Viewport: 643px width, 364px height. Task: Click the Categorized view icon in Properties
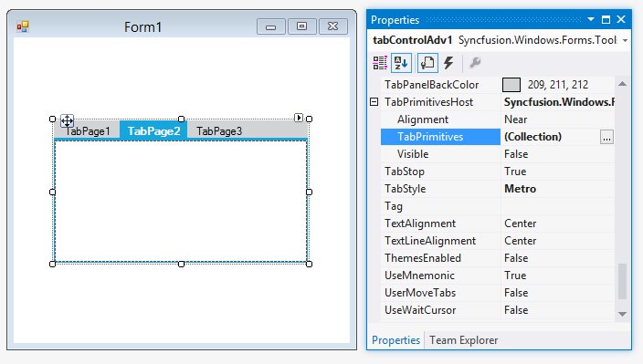(x=380, y=63)
